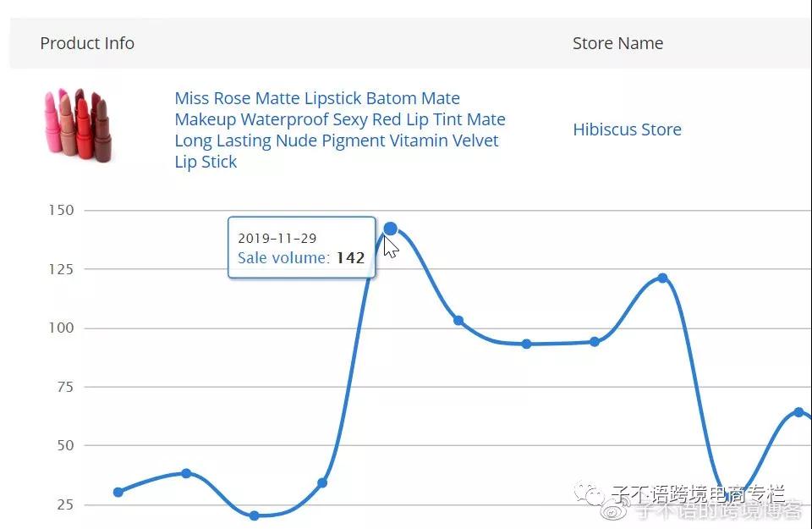Click the Sale volume 142 tooltip box
812x529 pixels.
[x=301, y=247]
